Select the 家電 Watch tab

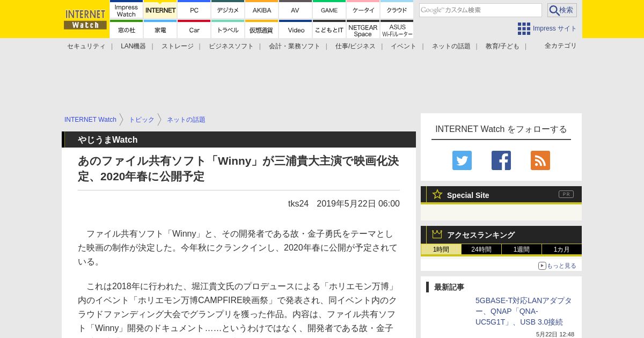coord(160,30)
